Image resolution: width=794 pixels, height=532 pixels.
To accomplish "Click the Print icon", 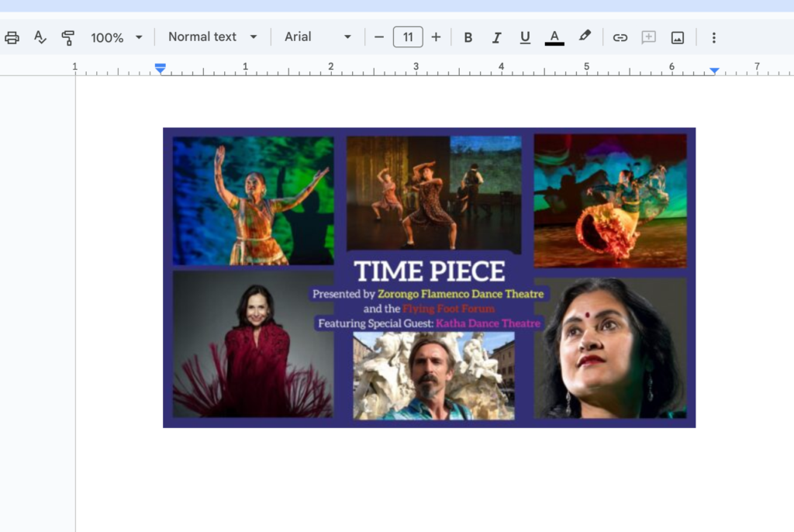I will [12, 37].
